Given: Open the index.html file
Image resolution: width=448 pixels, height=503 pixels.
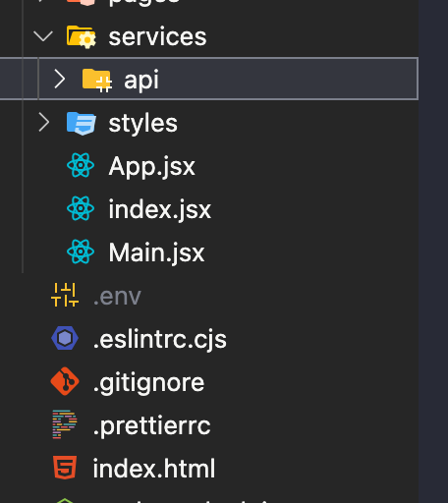Looking at the screenshot, I should pos(154,469).
